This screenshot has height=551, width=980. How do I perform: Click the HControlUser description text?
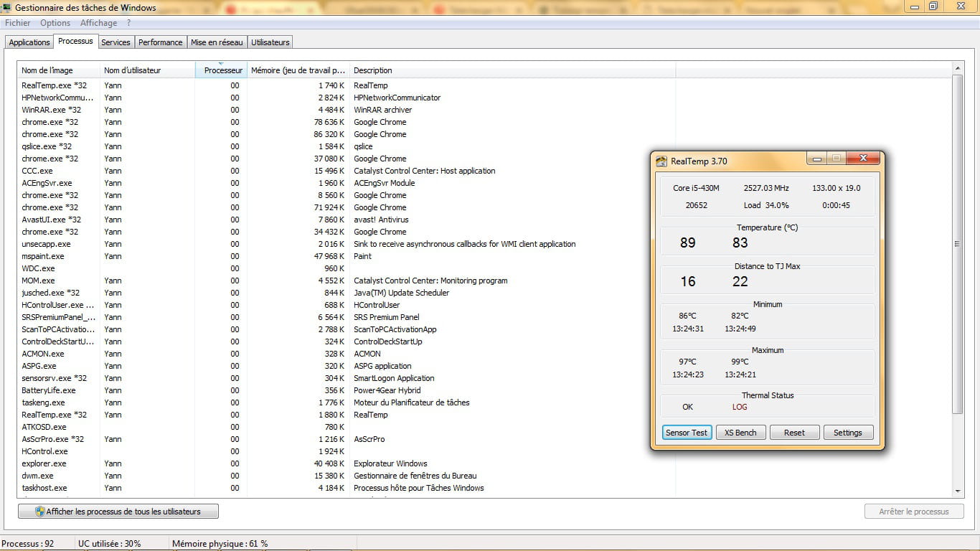point(377,305)
